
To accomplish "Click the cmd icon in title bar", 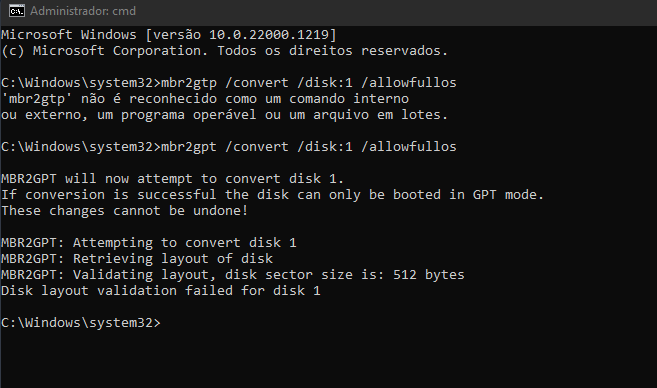I will pyautogui.click(x=17, y=11).
